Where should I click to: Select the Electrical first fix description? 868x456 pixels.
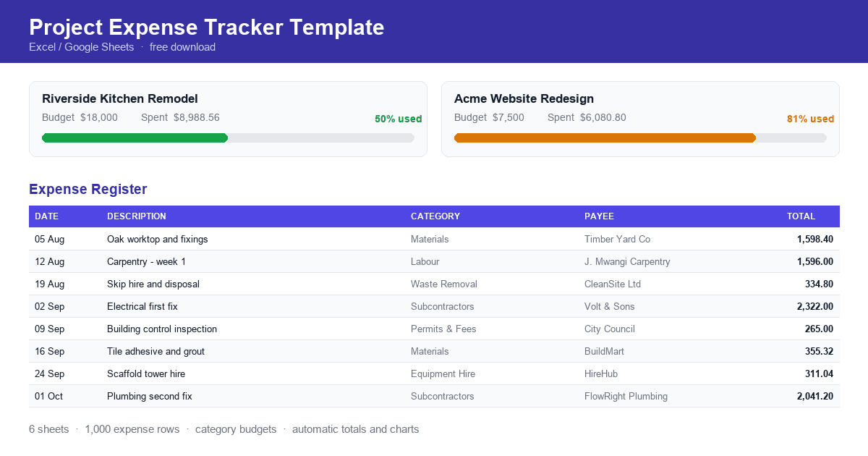coord(142,306)
